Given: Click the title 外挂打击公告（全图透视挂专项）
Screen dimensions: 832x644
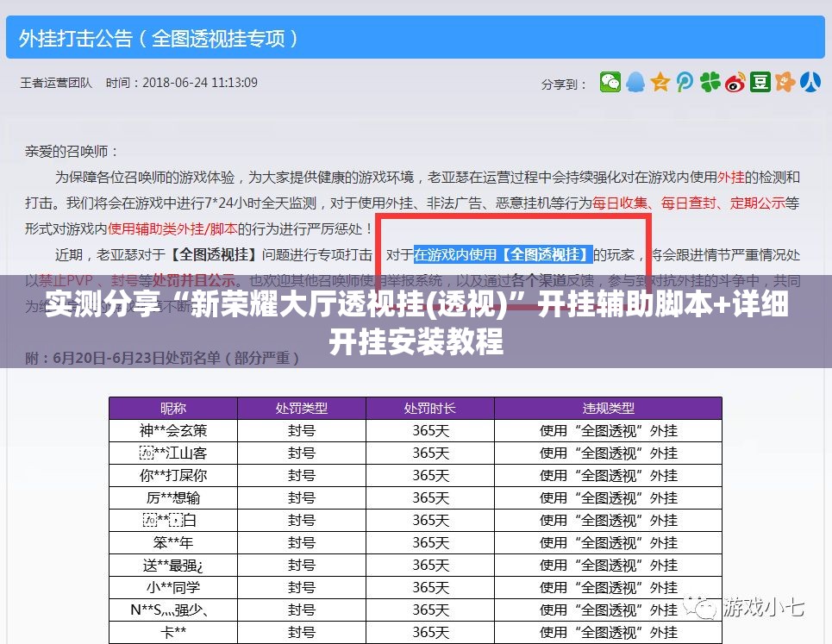Looking at the screenshot, I should [158, 38].
